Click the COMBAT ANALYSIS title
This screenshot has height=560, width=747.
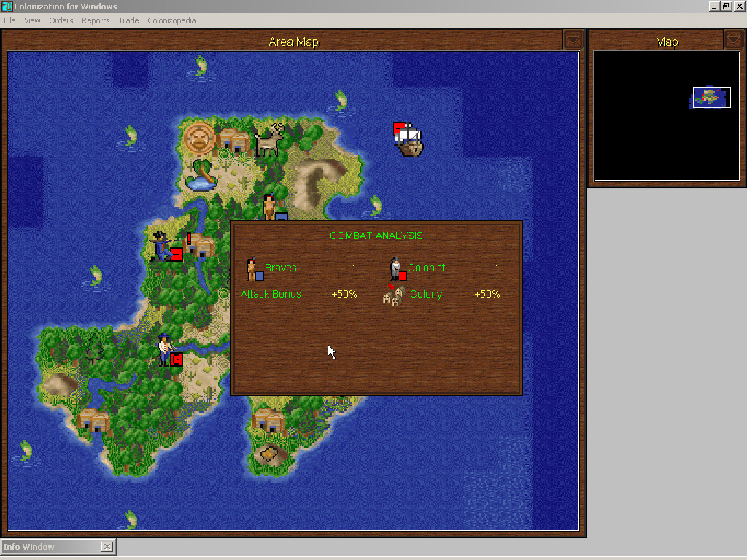point(376,236)
